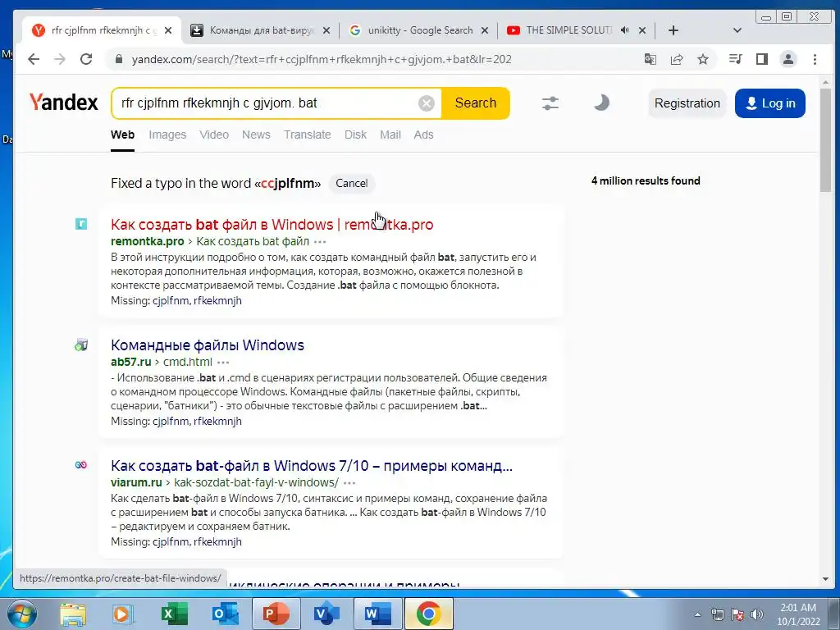Open Visio from the taskbar

326,614
